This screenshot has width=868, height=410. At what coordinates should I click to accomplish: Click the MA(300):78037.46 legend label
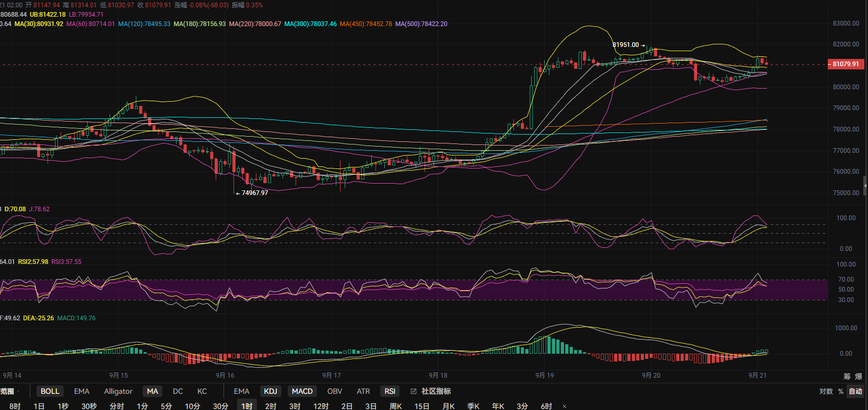click(x=310, y=24)
